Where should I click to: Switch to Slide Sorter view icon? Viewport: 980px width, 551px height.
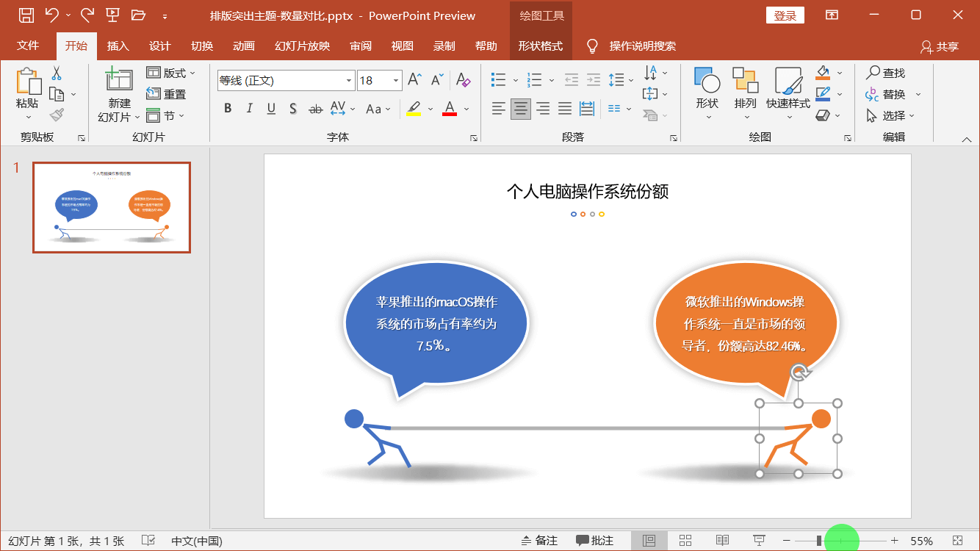coord(685,540)
